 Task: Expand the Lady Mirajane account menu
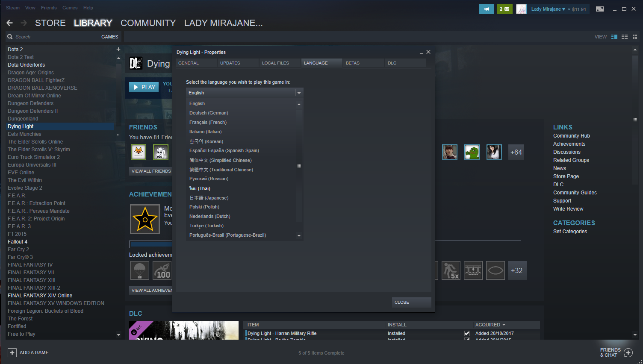569,9
